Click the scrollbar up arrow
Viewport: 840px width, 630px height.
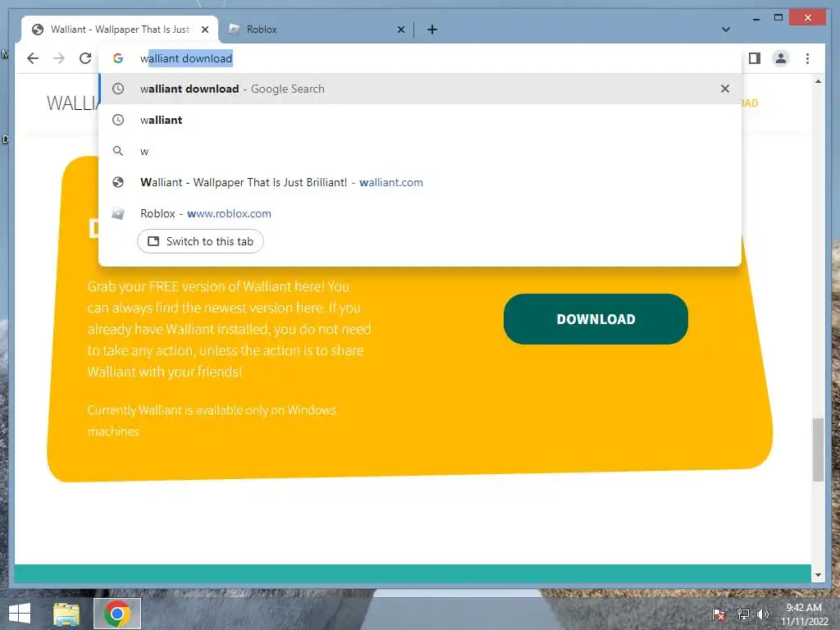pyautogui.click(x=818, y=81)
